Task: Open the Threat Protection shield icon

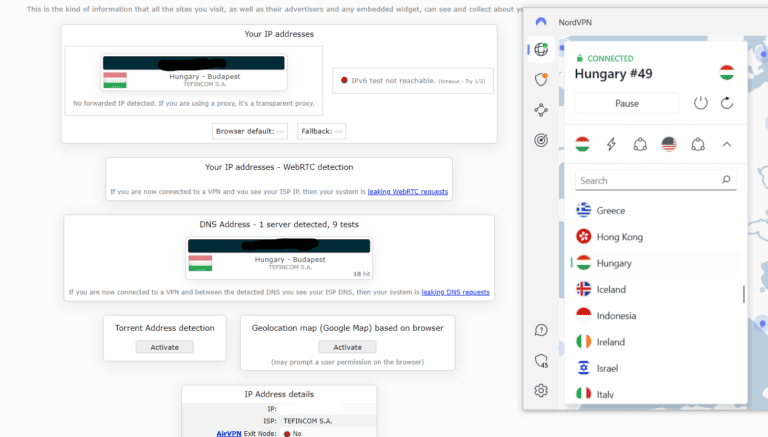Action: 541,79
